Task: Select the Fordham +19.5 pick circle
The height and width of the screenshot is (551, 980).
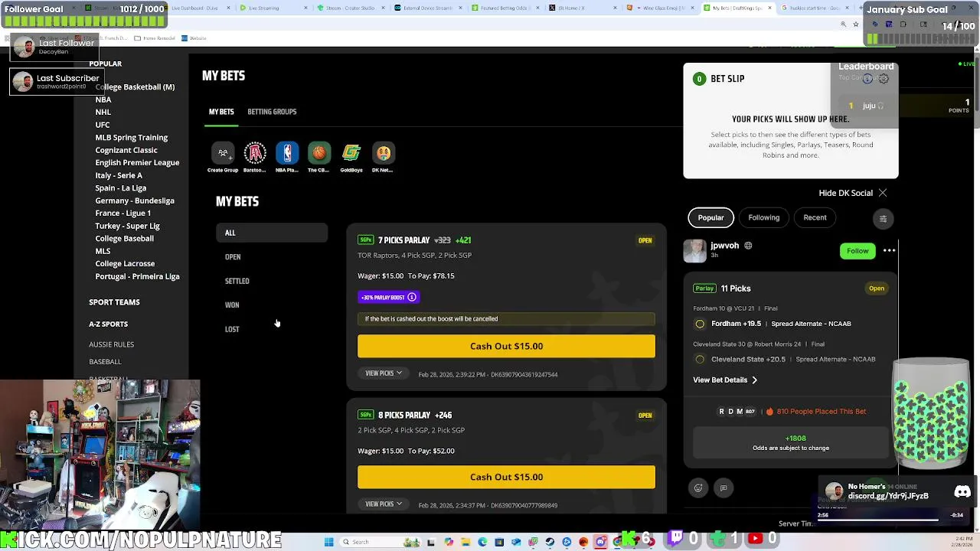Action: (x=700, y=324)
